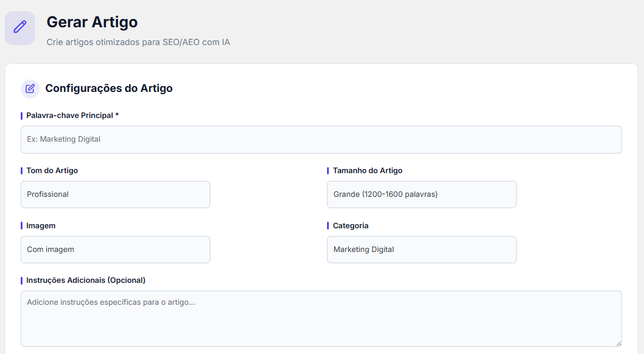Click the Imagem field label
Screen dimensions: 644x354
pos(41,225)
